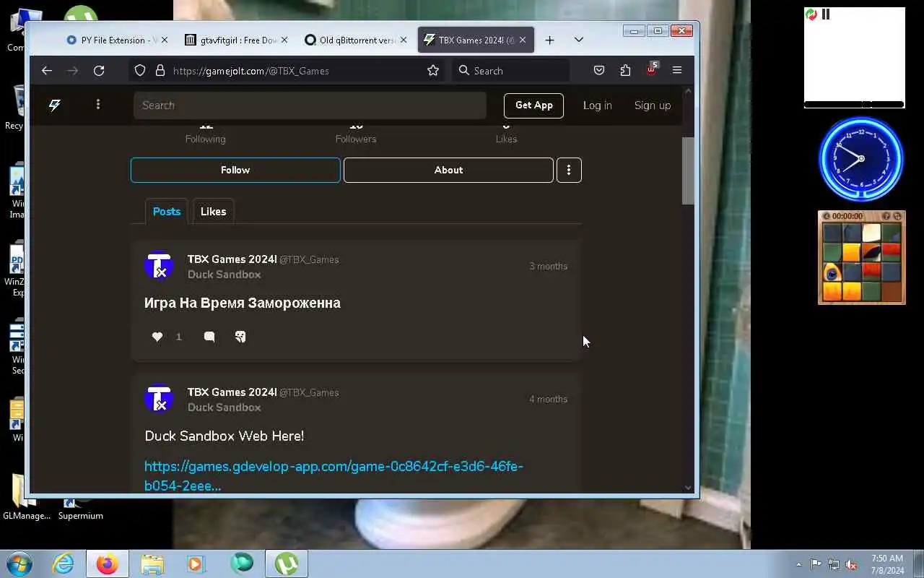Open more profile options next to About
This screenshot has width=924, height=578.
(x=569, y=170)
